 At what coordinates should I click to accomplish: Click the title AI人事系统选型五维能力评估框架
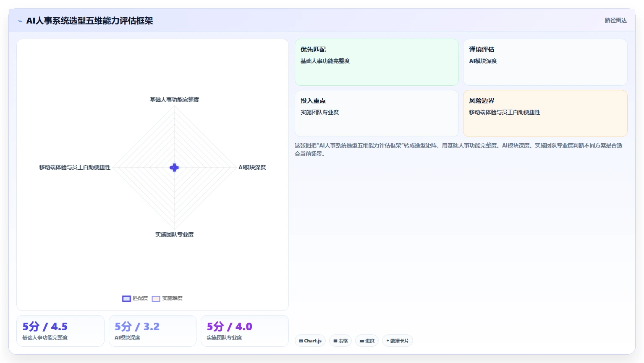(89, 21)
